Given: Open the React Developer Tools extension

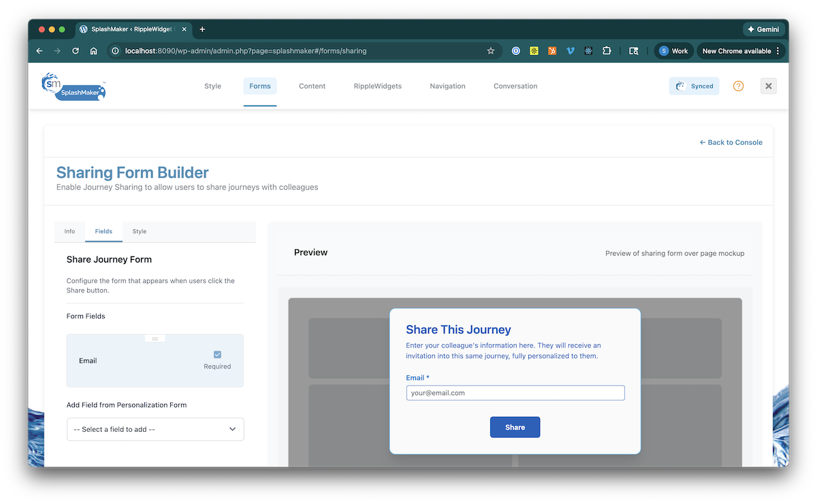Looking at the screenshot, I should coord(588,51).
